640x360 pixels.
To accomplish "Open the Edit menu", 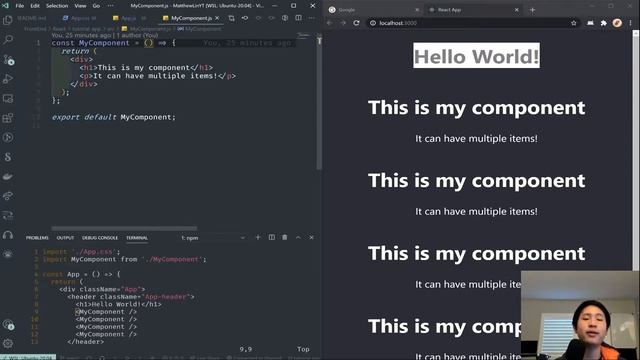I will (x=35, y=6).
